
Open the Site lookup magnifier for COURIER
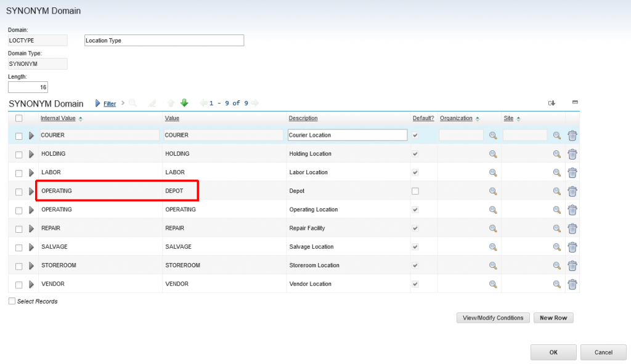pyautogui.click(x=556, y=135)
